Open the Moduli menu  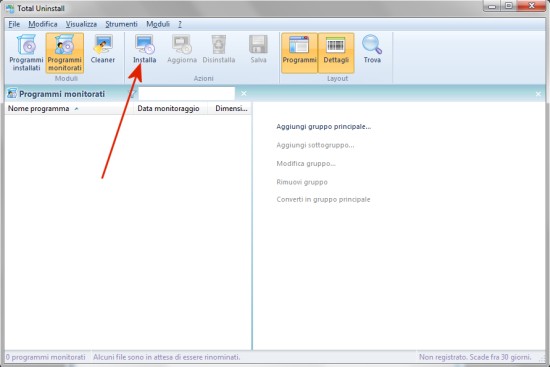[158, 24]
